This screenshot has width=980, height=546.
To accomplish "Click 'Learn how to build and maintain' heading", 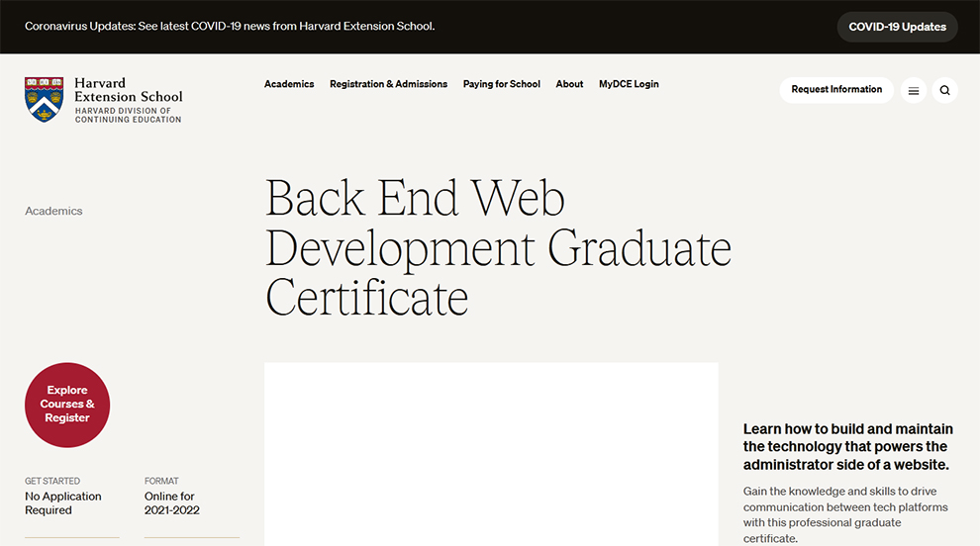I will [x=848, y=447].
